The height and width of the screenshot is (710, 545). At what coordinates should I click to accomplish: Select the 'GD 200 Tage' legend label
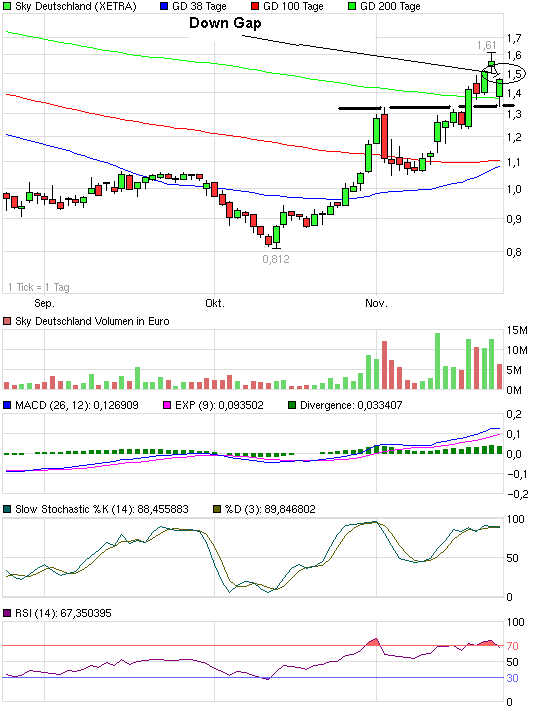pyautogui.click(x=390, y=6)
